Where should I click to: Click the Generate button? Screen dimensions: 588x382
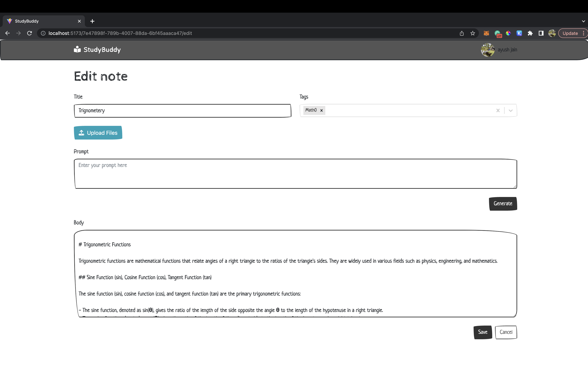coord(503,203)
